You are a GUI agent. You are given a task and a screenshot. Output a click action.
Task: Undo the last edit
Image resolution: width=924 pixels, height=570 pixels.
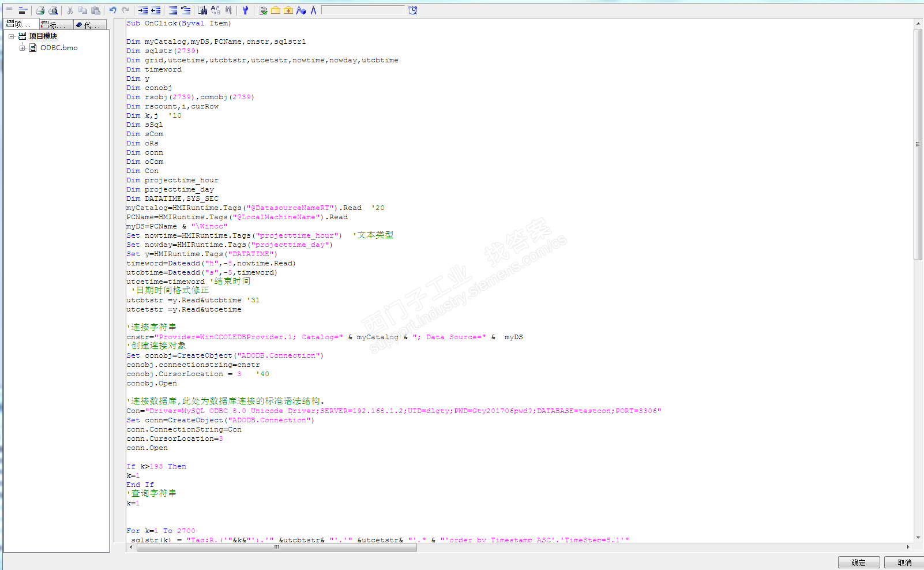pos(113,10)
